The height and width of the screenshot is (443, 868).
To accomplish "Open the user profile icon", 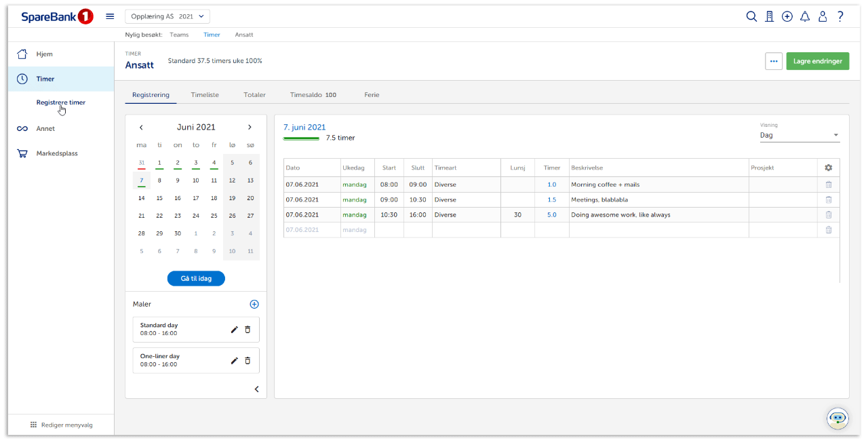I will [823, 17].
